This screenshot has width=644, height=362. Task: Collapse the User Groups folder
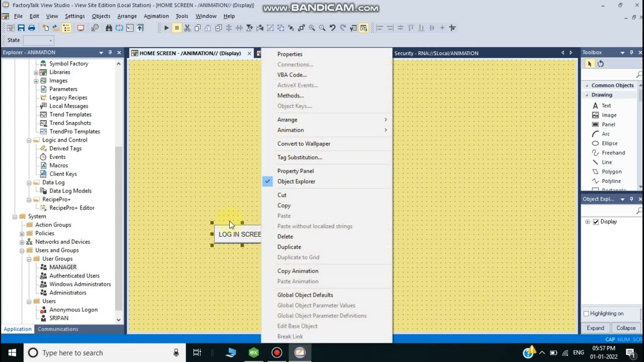(29, 259)
